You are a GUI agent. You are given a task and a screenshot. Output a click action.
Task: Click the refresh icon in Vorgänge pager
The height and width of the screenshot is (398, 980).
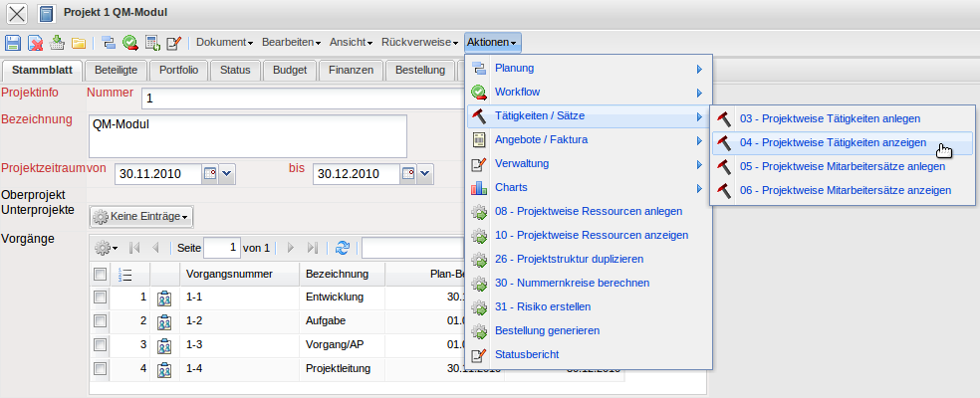tap(343, 248)
